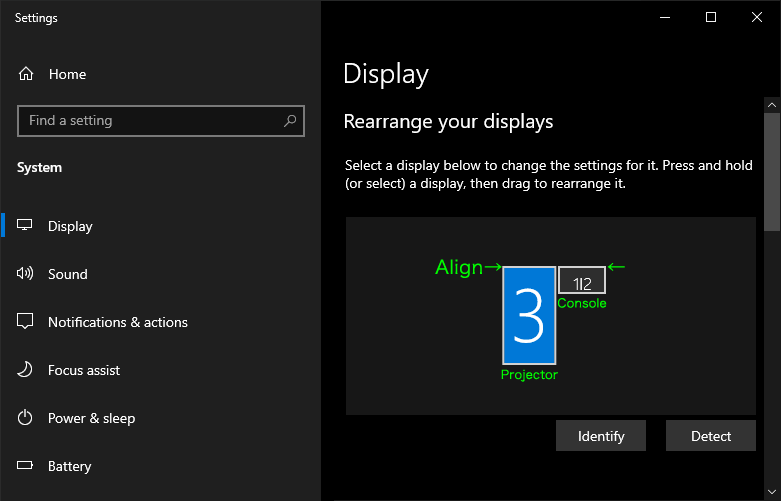
Task: Minimize the Settings window
Action: [x=665, y=17]
